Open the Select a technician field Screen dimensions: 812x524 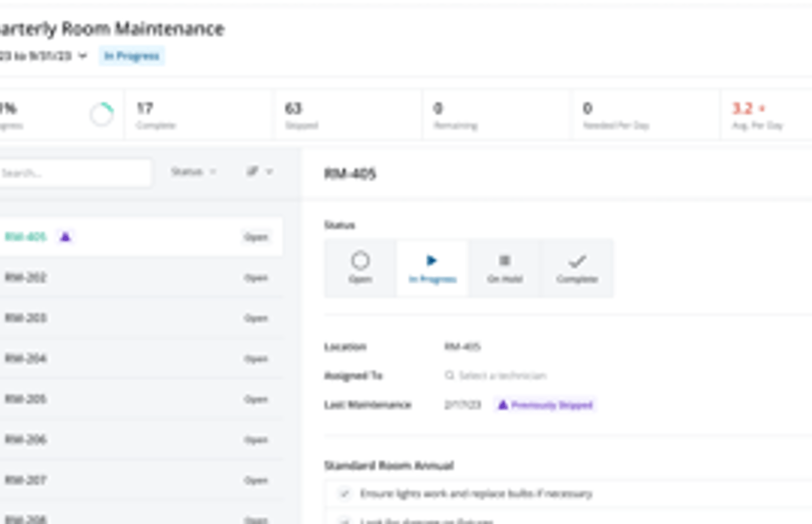pos(496,376)
